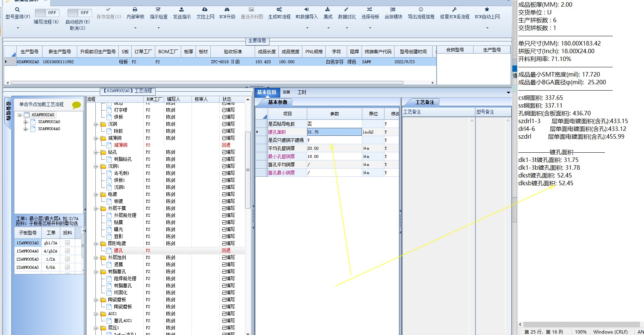Click 生成MI流程 gears icon
This screenshot has width=644, height=335.
click(x=279, y=9)
